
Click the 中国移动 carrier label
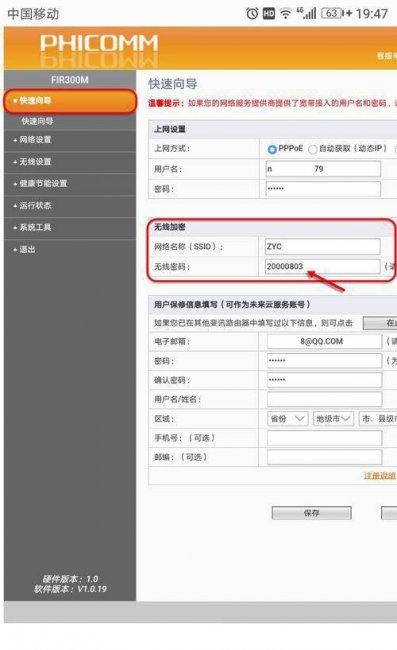(x=33, y=14)
